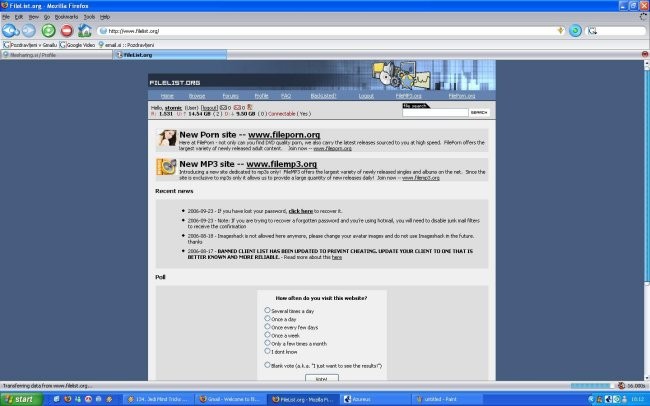
Task: Click the green Go button beside the address bar
Action: pyautogui.click(x=575, y=31)
